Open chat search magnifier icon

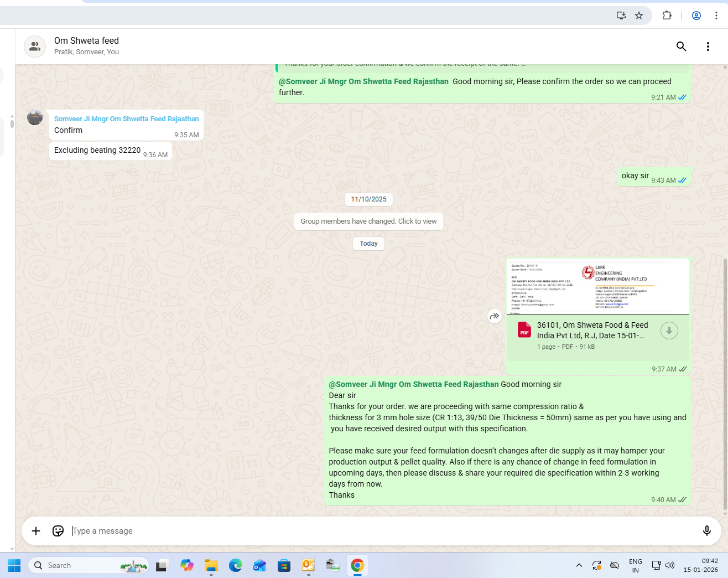pos(681,47)
